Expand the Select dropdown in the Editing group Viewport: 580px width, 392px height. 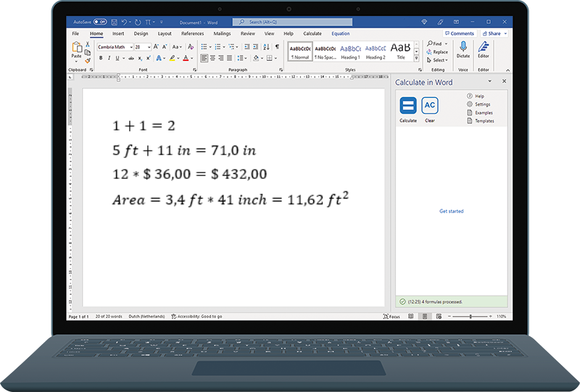(x=438, y=60)
